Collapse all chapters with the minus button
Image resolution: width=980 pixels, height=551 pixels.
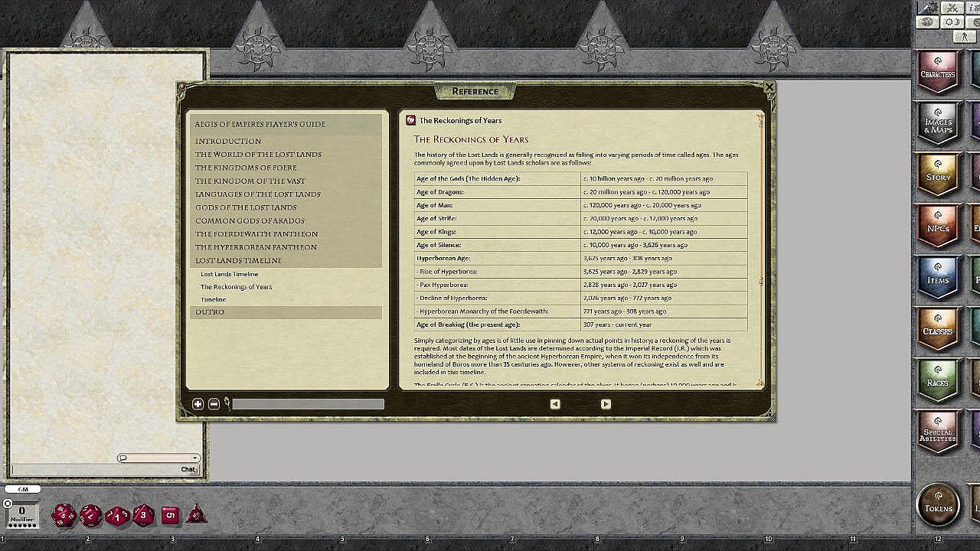214,404
